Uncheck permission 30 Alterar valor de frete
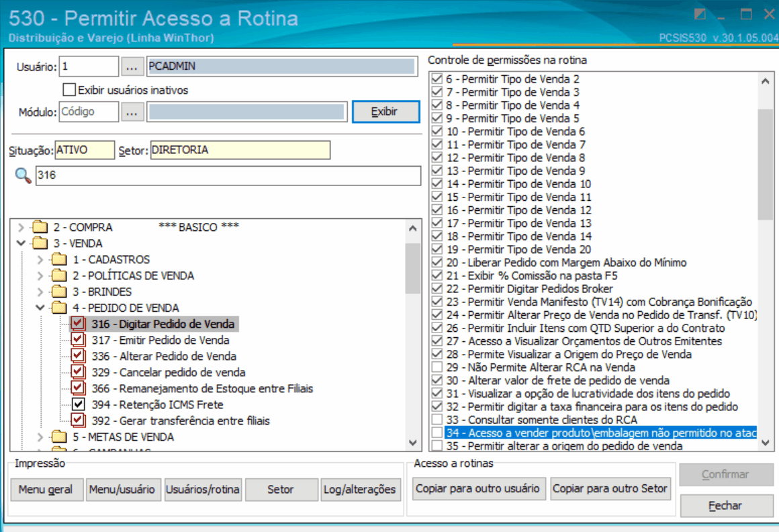 (437, 380)
